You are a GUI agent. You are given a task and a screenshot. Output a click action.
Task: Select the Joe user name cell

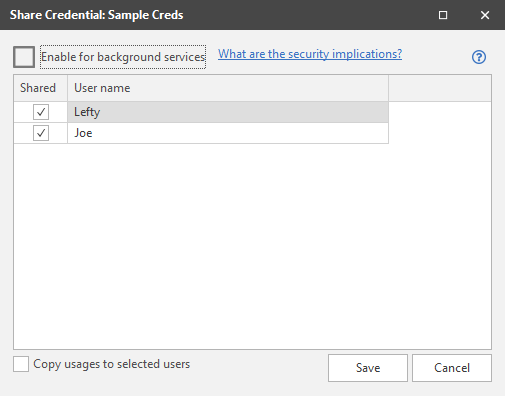(228, 133)
